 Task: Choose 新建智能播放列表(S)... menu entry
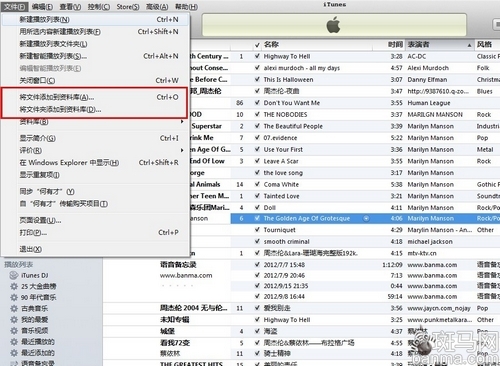click(96, 56)
